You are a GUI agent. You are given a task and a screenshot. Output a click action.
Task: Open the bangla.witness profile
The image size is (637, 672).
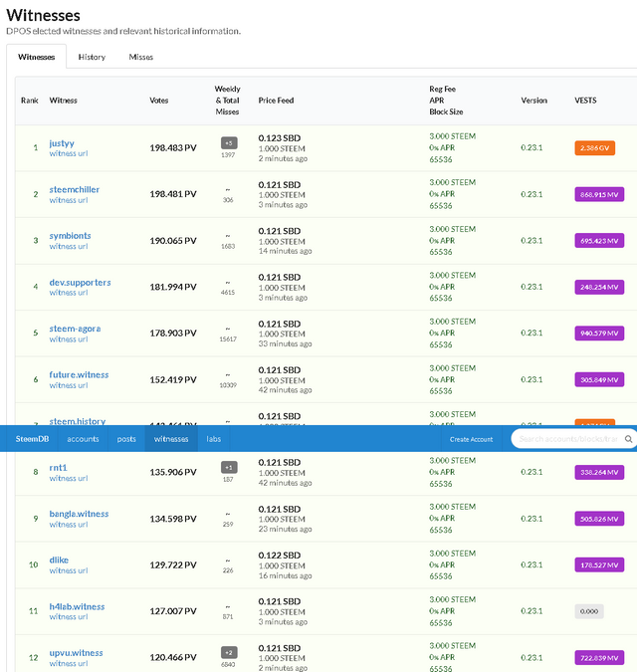tap(79, 514)
